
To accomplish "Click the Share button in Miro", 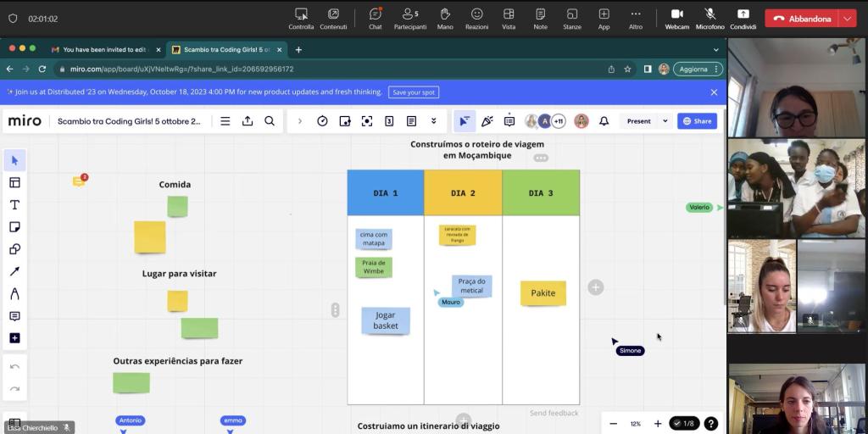I will tap(697, 121).
